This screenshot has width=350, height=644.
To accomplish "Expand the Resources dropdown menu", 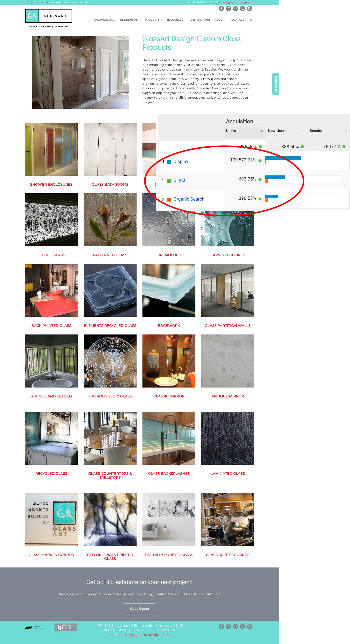I will coord(176,20).
